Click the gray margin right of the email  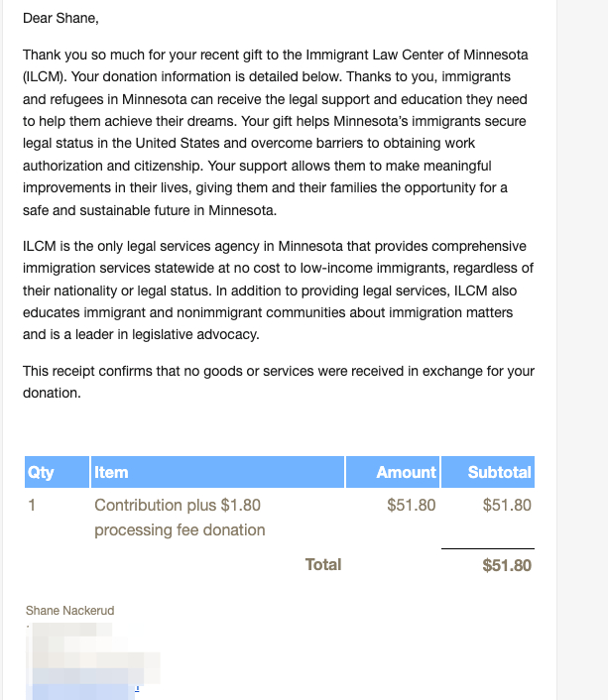(x=582, y=347)
